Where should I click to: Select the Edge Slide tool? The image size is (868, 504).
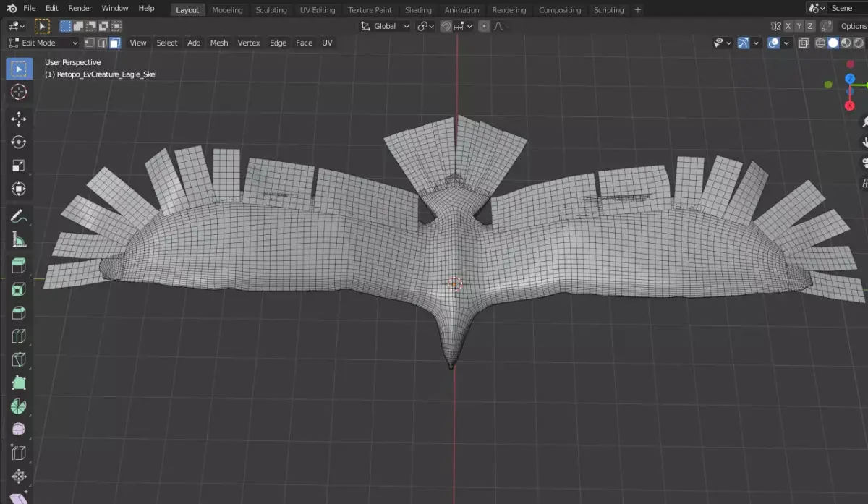tap(19, 453)
